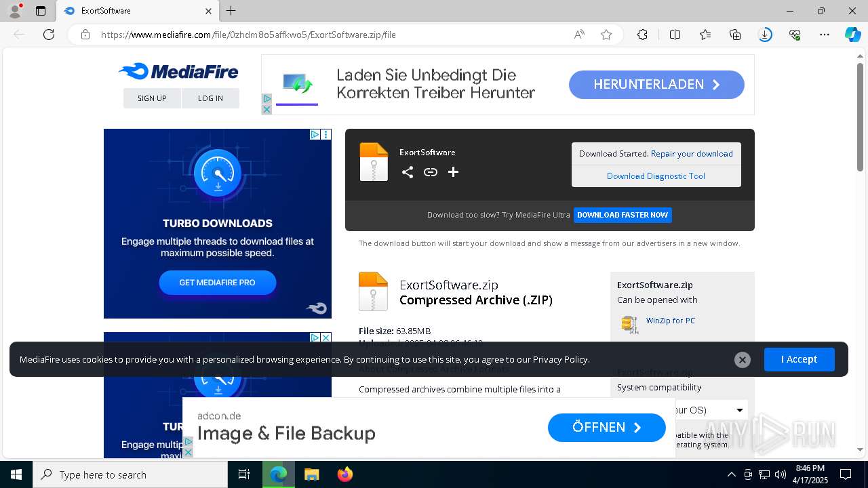868x488 pixels.
Task: View site information lock icon
Action: [x=85, y=35]
